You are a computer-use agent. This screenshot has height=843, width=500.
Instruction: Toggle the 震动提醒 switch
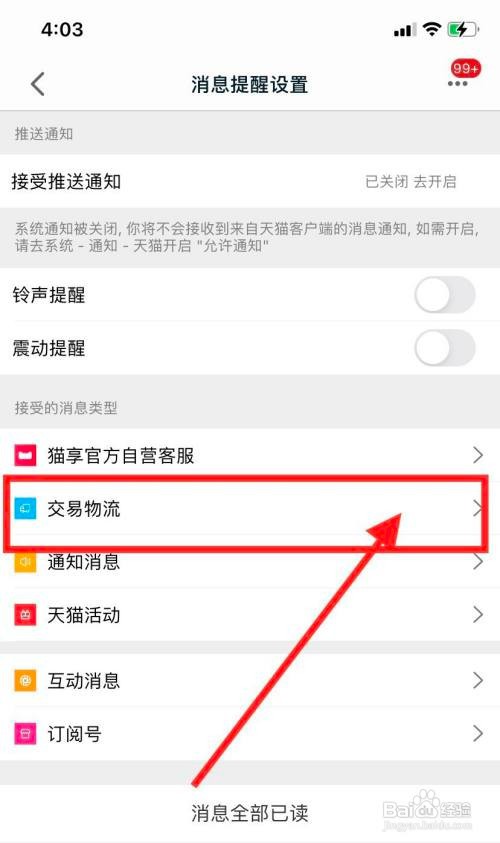coord(445,348)
